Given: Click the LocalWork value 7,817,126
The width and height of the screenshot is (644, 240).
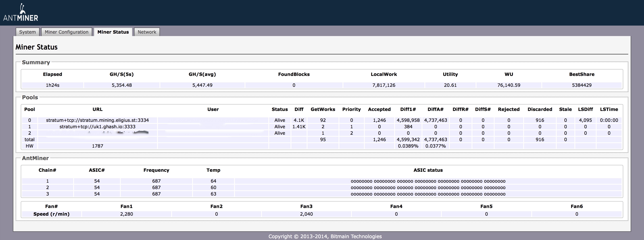Looking at the screenshot, I should click(384, 85).
